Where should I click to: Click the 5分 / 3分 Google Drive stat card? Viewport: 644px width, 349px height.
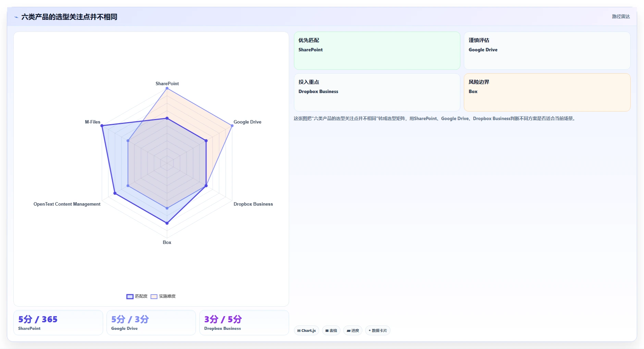[151, 323]
